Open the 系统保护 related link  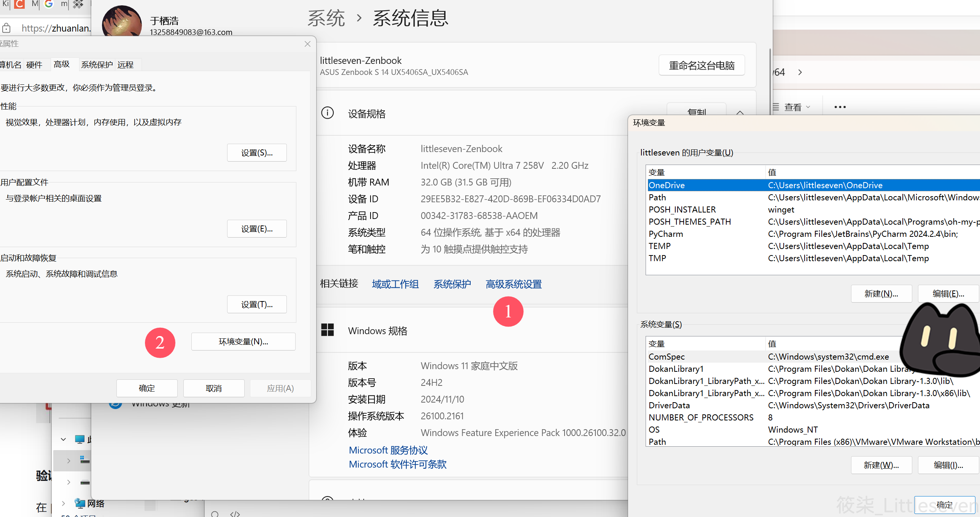tap(452, 284)
